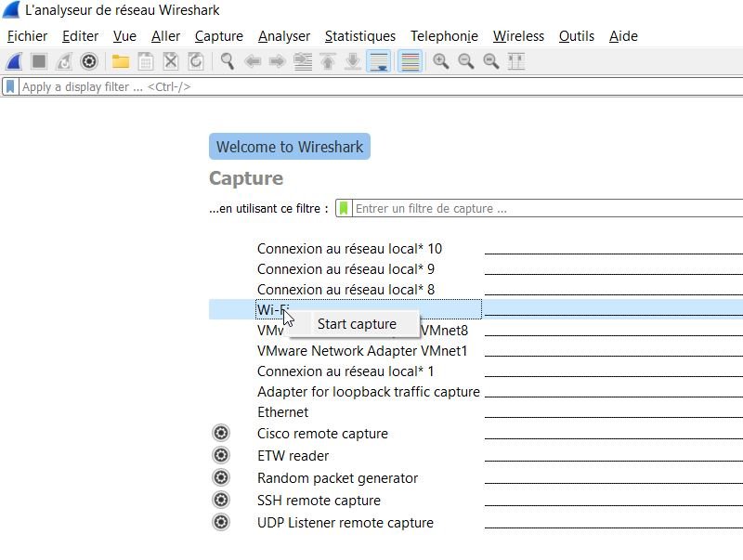The width and height of the screenshot is (743, 560).
Task: Select Adapter for loopback traffic capture
Action: pyautogui.click(x=369, y=392)
